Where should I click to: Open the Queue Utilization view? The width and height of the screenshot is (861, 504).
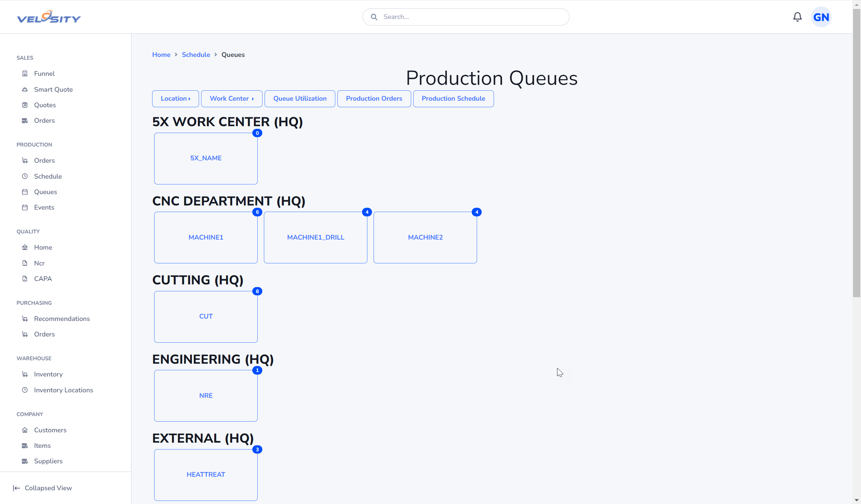(x=300, y=99)
